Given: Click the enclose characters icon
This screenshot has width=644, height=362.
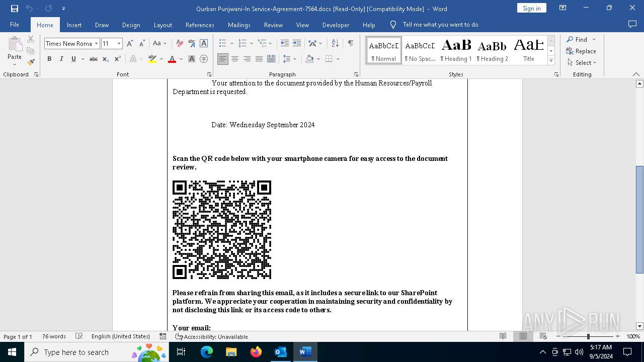Looking at the screenshot, I should [204, 59].
